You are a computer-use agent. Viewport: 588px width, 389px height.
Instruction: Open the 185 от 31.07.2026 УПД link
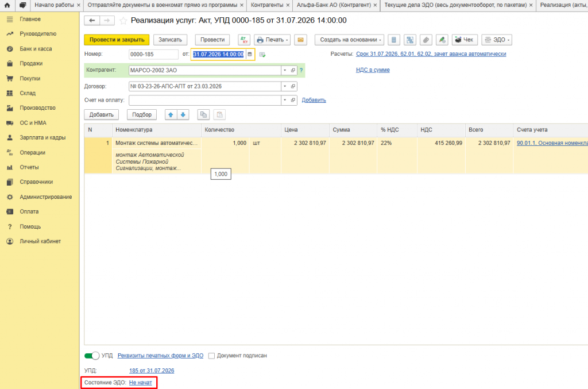point(152,371)
